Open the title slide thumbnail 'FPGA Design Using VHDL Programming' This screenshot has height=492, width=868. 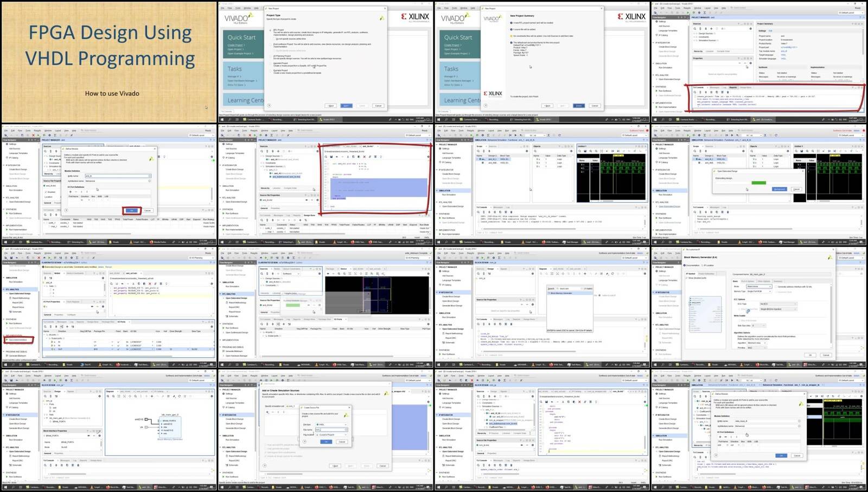click(108, 62)
